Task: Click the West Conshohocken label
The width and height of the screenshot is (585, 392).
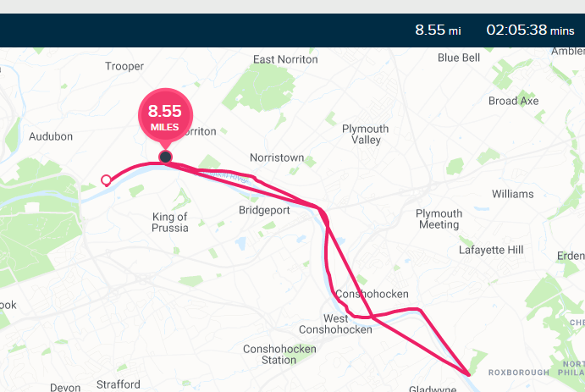Action: coord(335,324)
